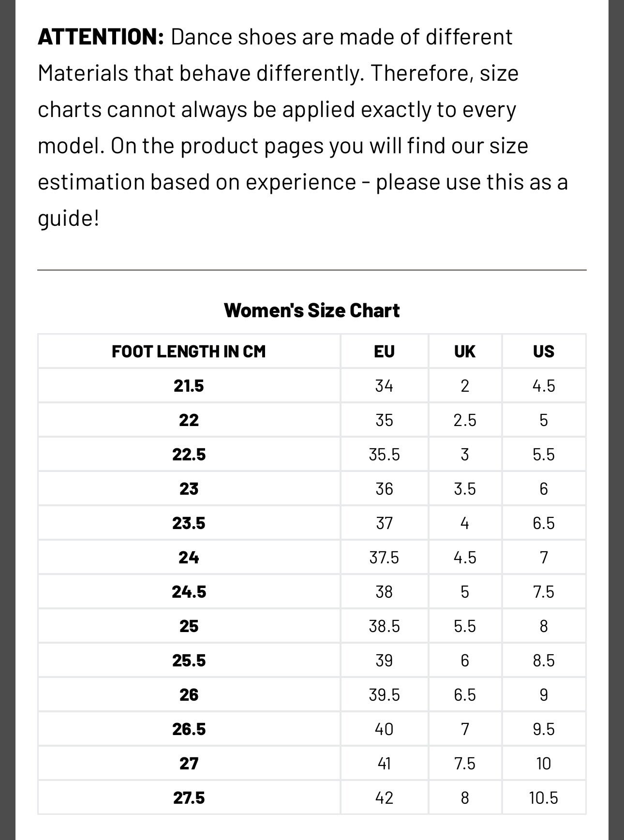Click the UK size 2.5 cell
The image size is (624, 840).
tap(464, 420)
